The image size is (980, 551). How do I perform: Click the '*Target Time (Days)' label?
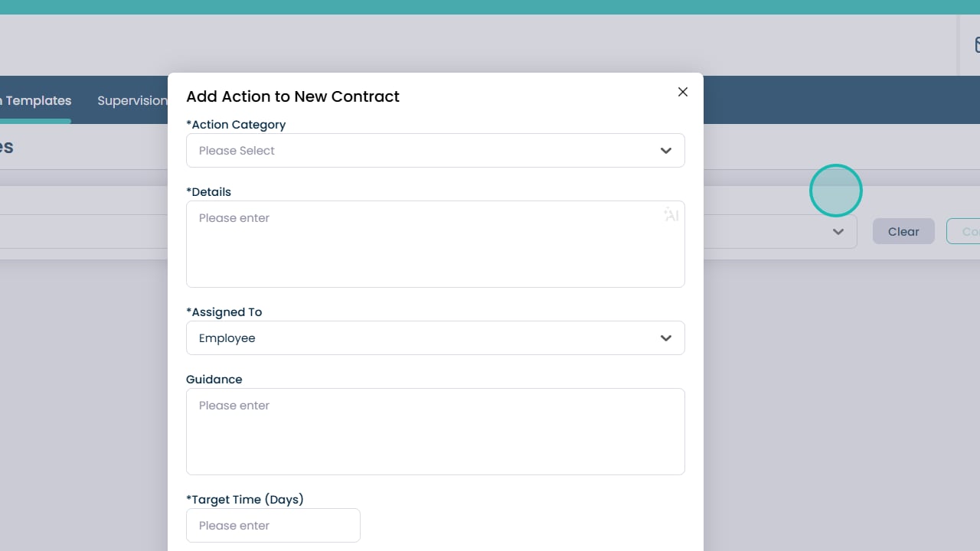pos(245,500)
